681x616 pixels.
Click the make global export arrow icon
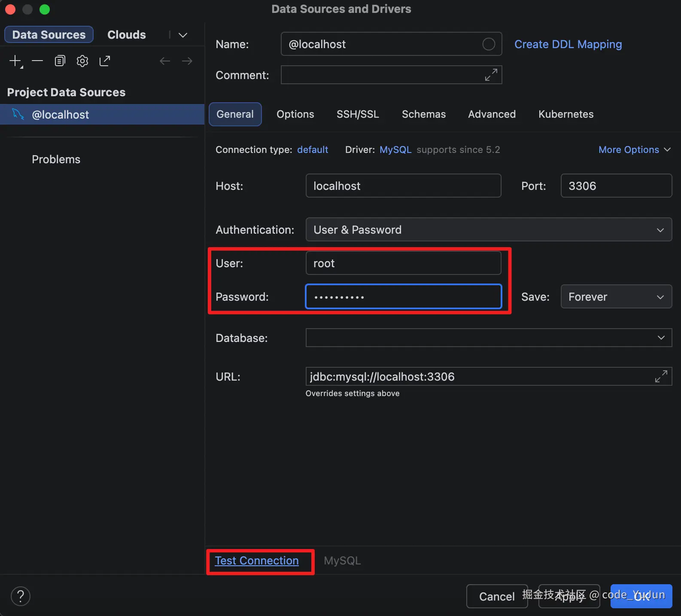click(x=105, y=61)
